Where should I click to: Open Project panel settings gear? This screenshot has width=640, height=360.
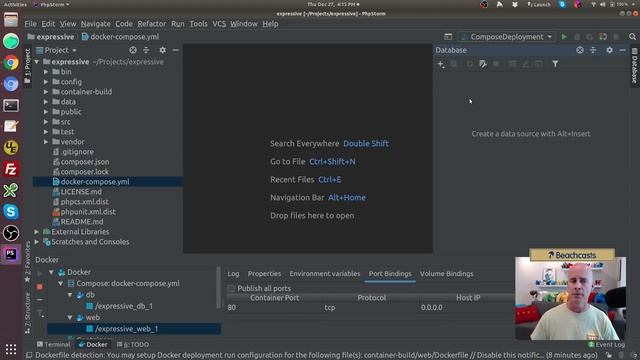[162, 50]
